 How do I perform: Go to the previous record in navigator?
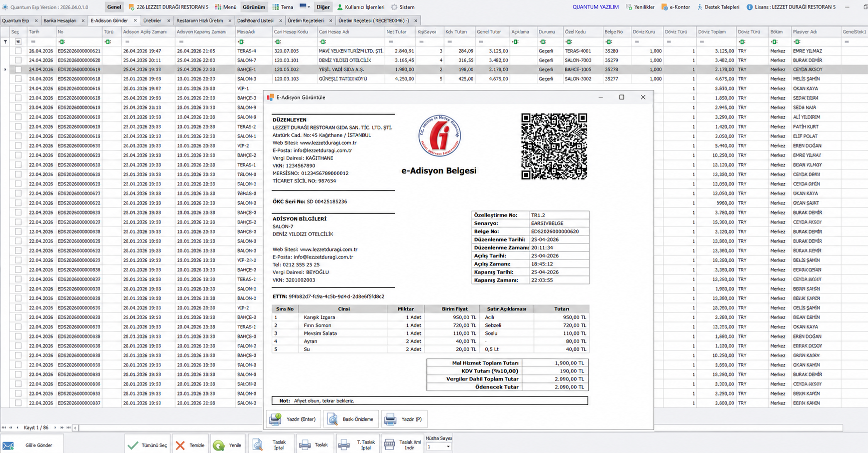(18, 427)
